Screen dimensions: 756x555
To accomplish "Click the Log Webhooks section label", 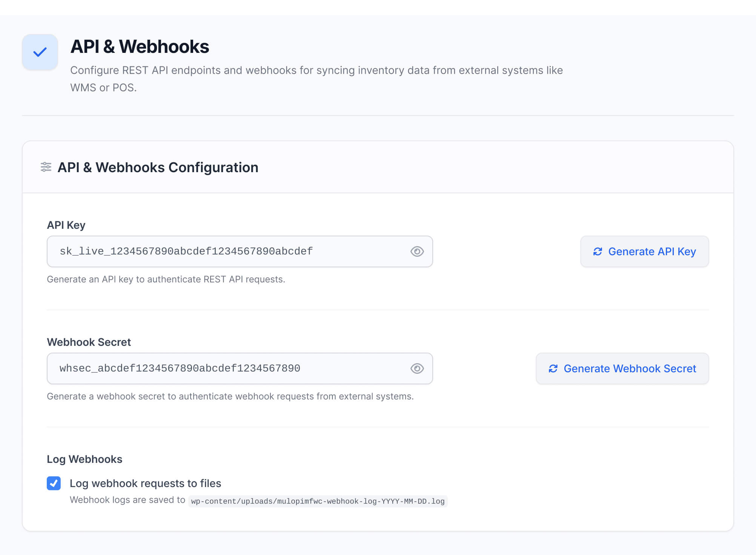I will pyautogui.click(x=85, y=459).
